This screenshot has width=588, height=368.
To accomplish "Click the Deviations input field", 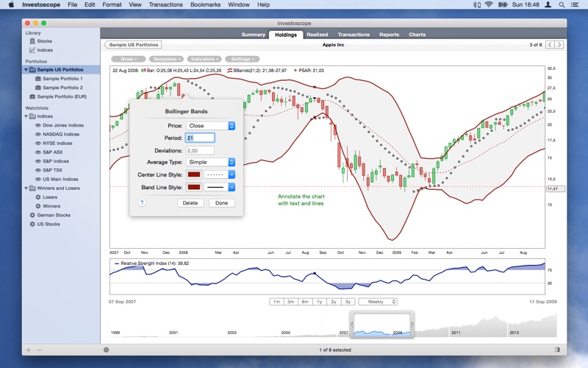I will 200,151.
